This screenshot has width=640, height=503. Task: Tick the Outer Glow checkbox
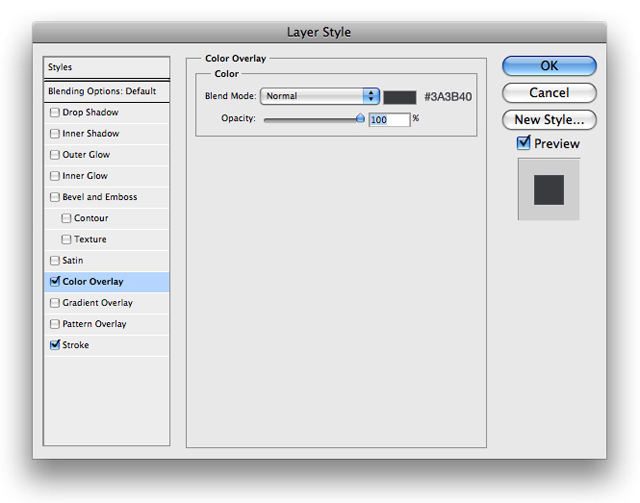(55, 155)
